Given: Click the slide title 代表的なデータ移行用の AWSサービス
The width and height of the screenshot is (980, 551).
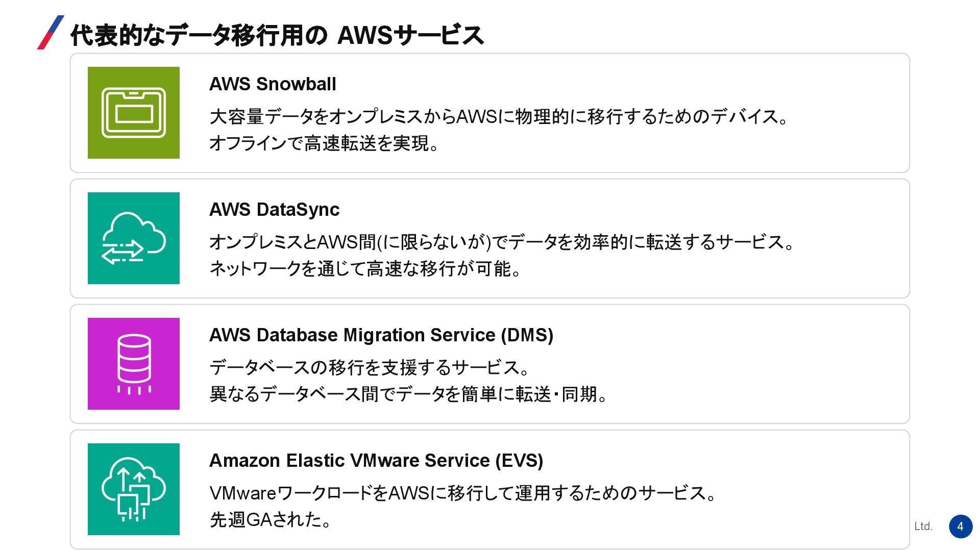Looking at the screenshot, I should point(277,35).
